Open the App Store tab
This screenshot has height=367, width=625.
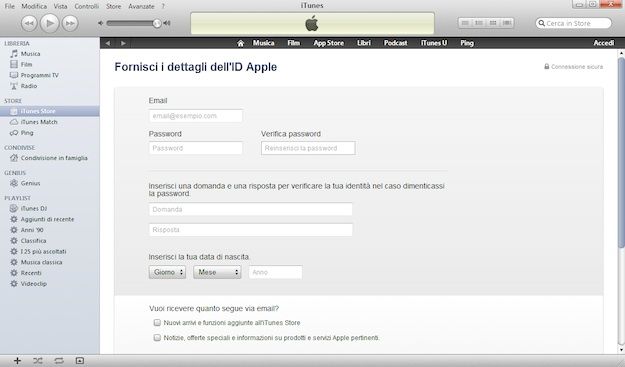point(328,43)
